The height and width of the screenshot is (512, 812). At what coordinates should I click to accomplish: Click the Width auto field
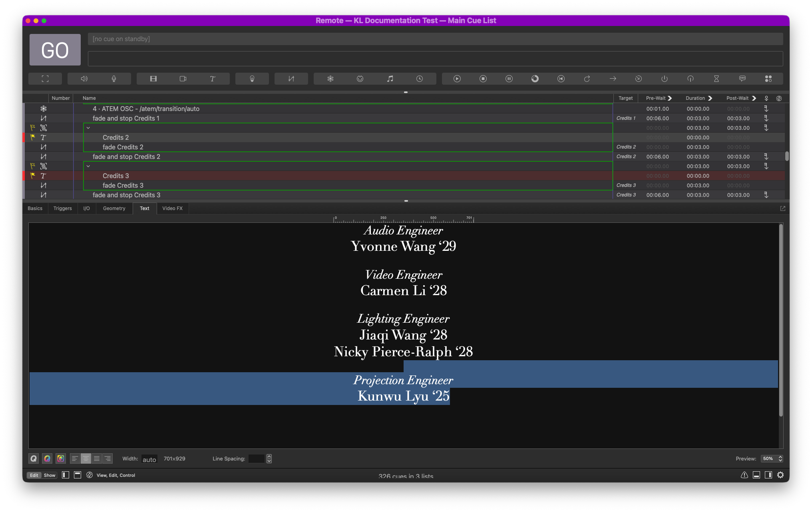[149, 459]
